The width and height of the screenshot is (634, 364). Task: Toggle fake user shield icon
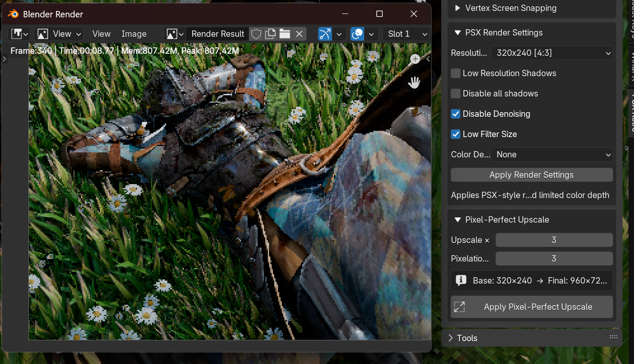pos(256,34)
